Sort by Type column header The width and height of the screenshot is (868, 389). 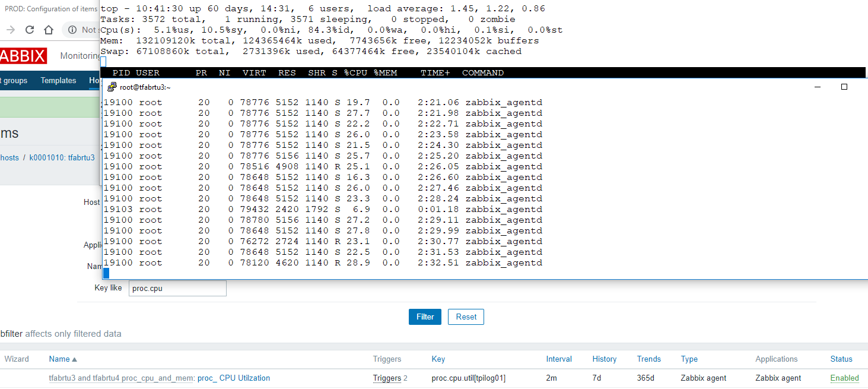click(689, 359)
